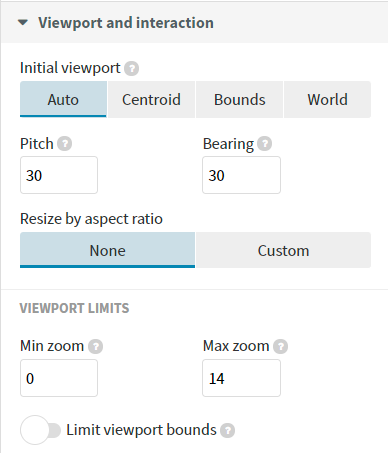Choose Centroid as initial viewport

[151, 99]
